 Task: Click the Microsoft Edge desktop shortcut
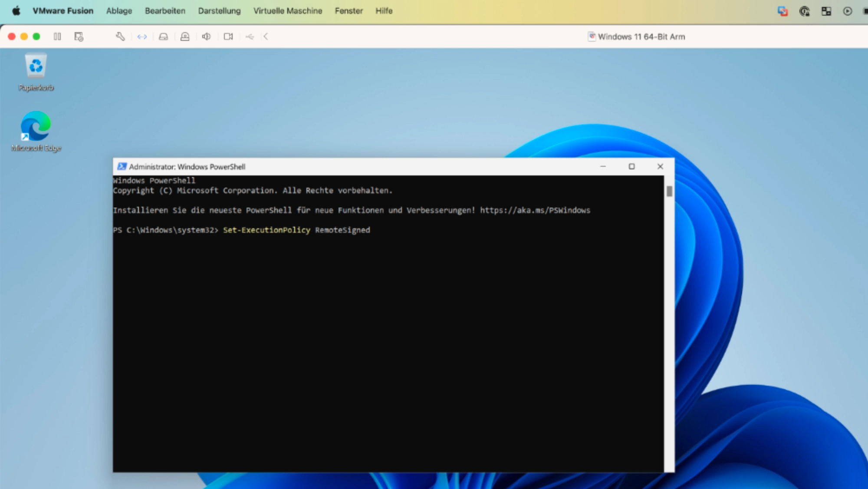point(36,132)
